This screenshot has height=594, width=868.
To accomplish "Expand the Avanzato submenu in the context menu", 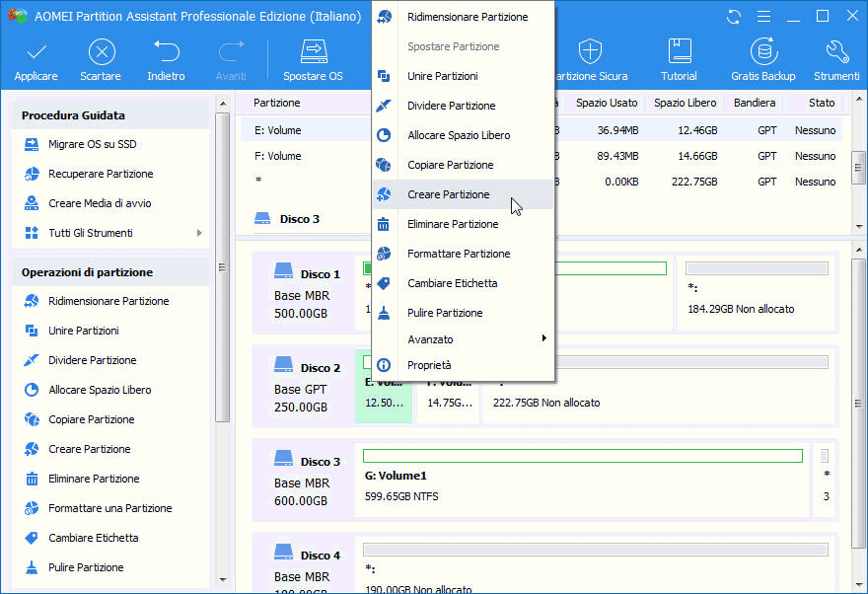I will click(464, 339).
